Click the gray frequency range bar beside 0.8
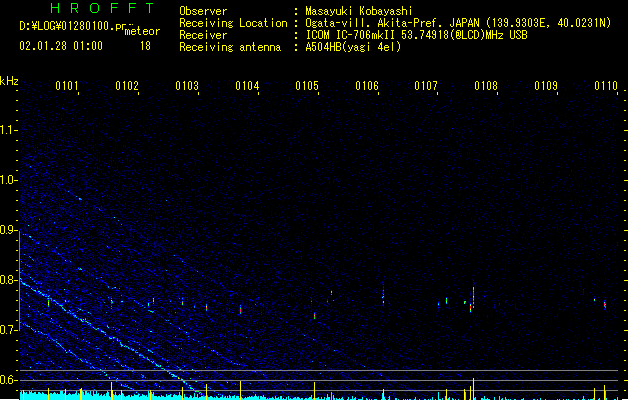Image resolution: width=629 pixels, height=400 pixels. tap(19, 281)
